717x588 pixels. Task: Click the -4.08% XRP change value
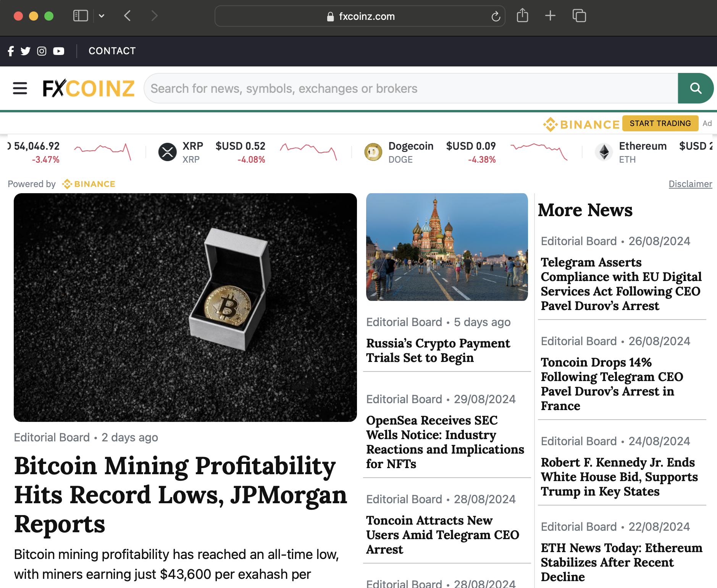tap(251, 160)
